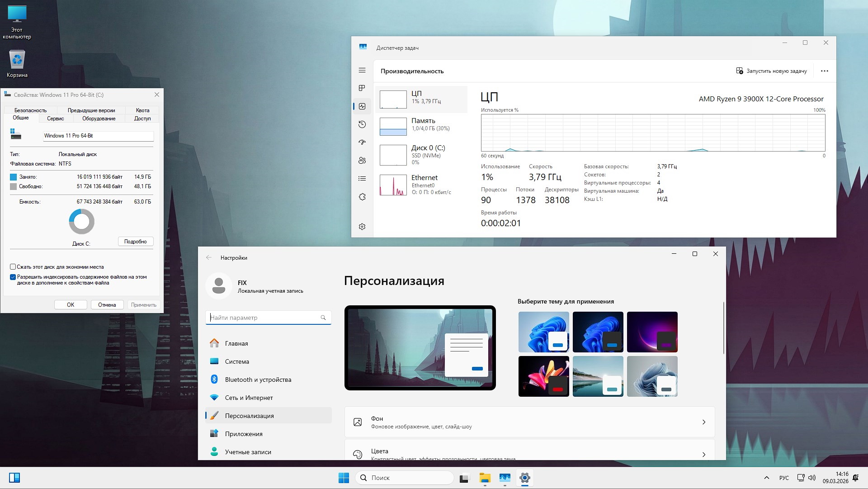Open Services view in Task Manager sidebar
The height and width of the screenshot is (489, 868).
click(362, 196)
